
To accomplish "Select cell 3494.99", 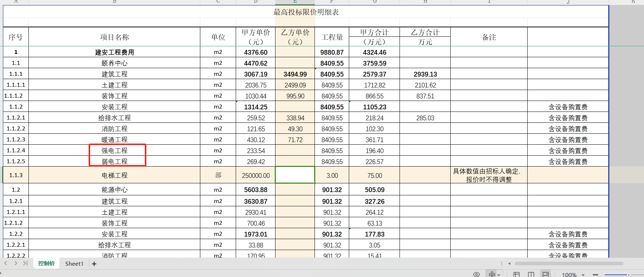I will (x=295, y=74).
